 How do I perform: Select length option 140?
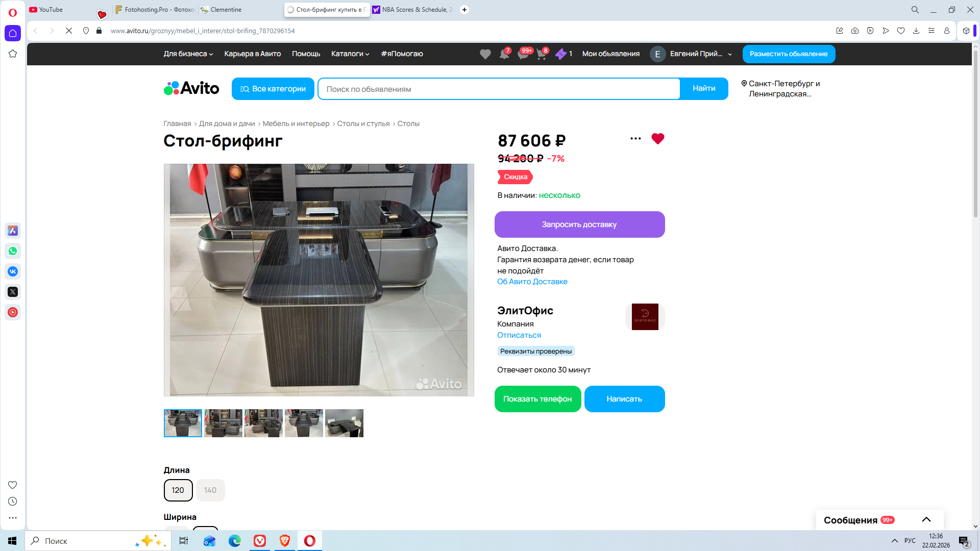point(210,490)
